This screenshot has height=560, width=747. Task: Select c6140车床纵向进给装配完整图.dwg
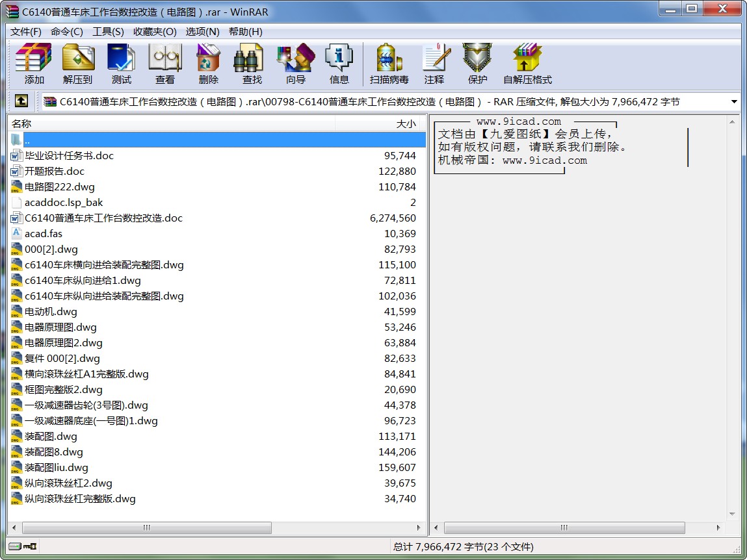pos(104,296)
